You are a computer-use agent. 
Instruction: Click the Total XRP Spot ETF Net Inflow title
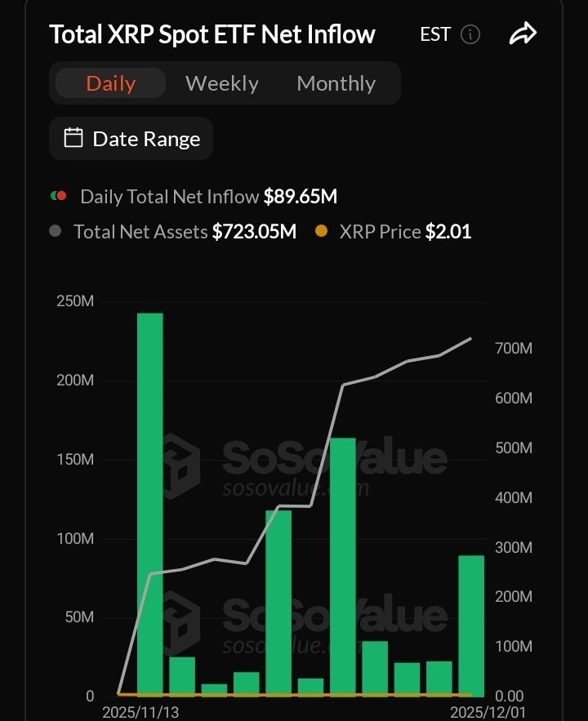[212, 34]
